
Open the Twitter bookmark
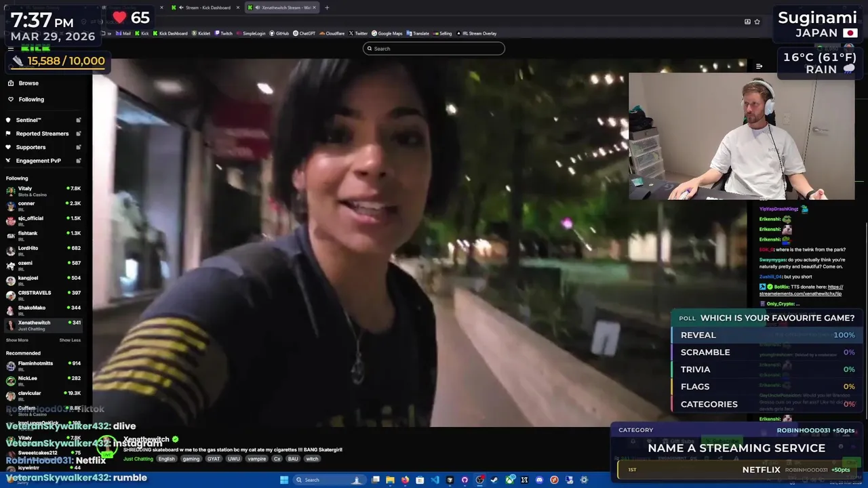(x=358, y=33)
